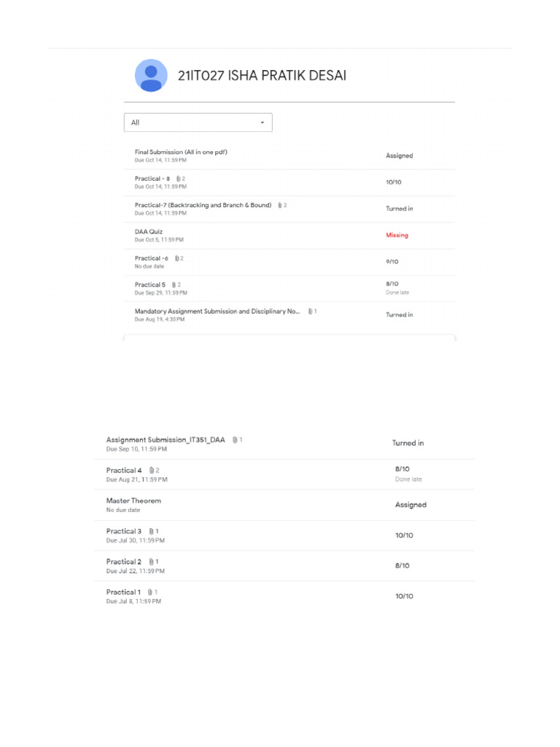Click the paperclip icon for Practical -6
Image resolution: width=560 pixels, height=747 pixels.
pos(176,258)
